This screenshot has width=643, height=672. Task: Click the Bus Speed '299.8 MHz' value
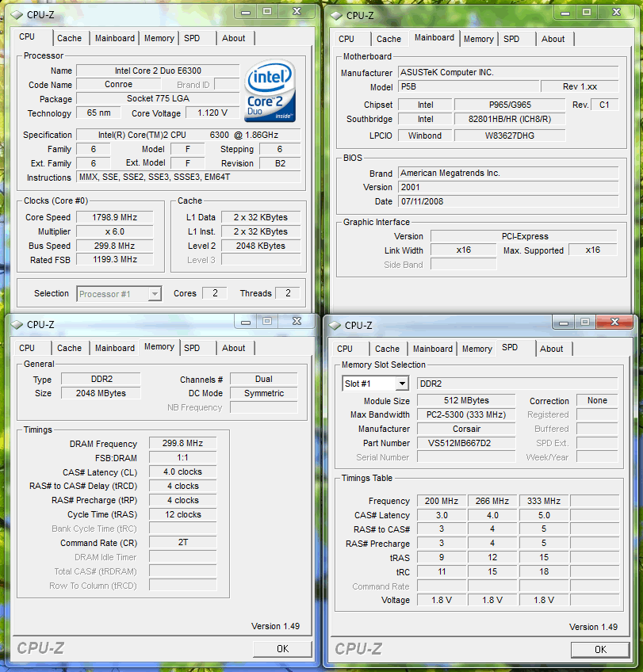point(114,246)
